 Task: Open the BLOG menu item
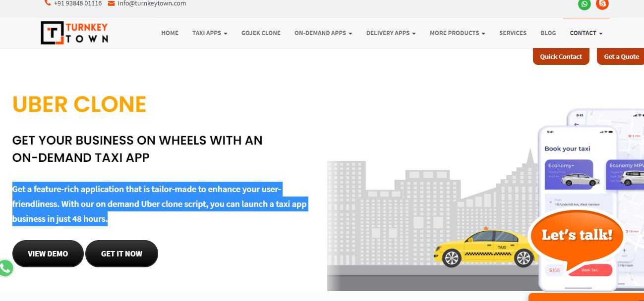point(548,33)
